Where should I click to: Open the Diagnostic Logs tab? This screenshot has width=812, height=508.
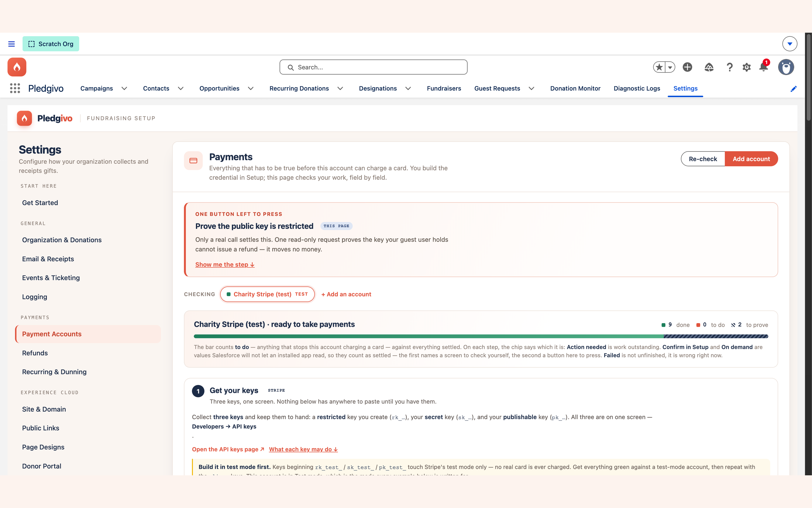pos(637,88)
